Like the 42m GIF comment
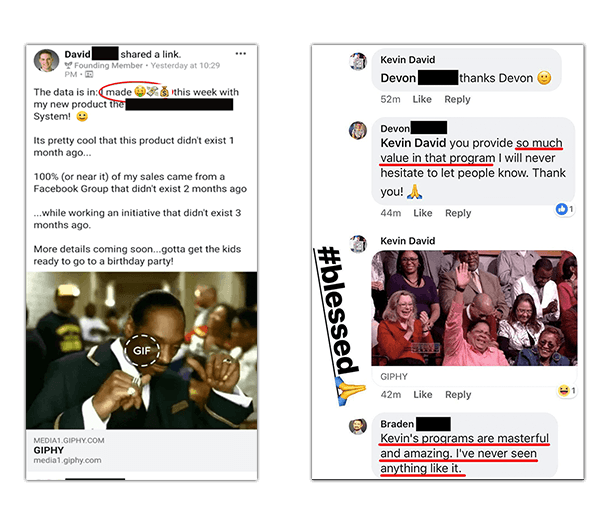 [x=423, y=395]
